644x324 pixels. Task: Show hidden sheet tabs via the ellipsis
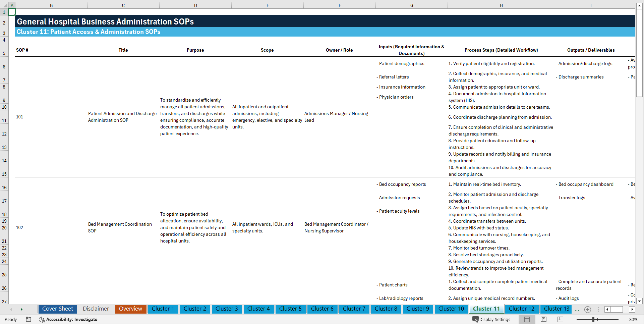[577, 309]
